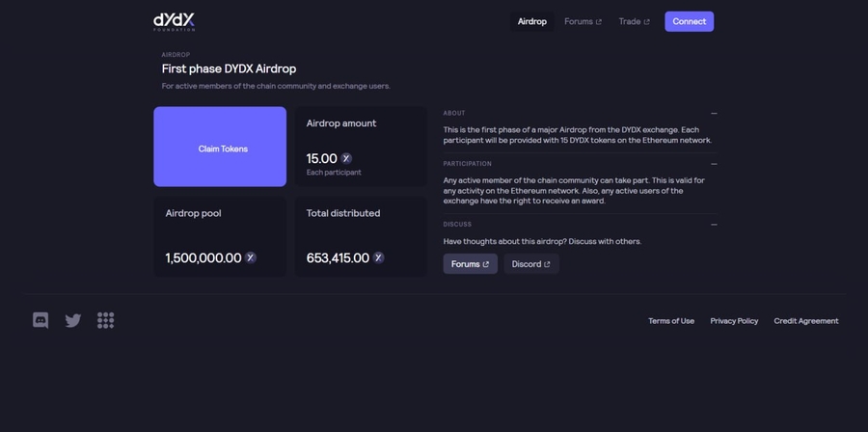Select the Airdrop tab in the top navigation
This screenshot has width=868, height=432.
coord(532,21)
